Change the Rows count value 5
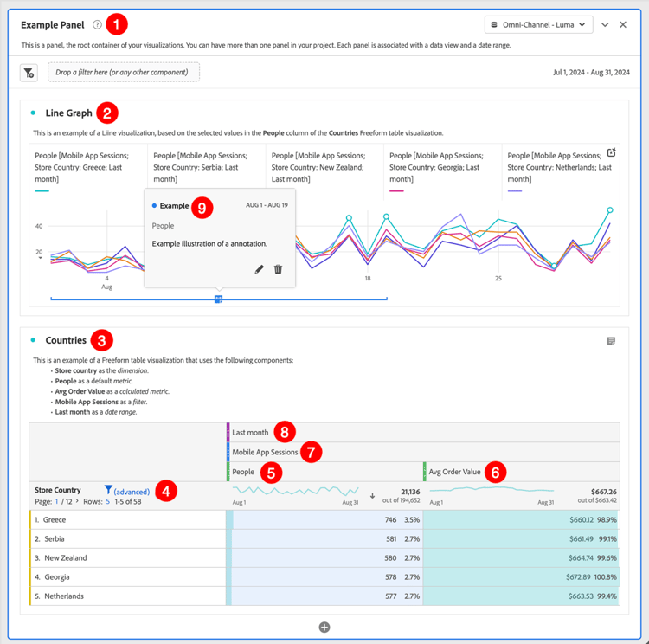 coord(107,501)
